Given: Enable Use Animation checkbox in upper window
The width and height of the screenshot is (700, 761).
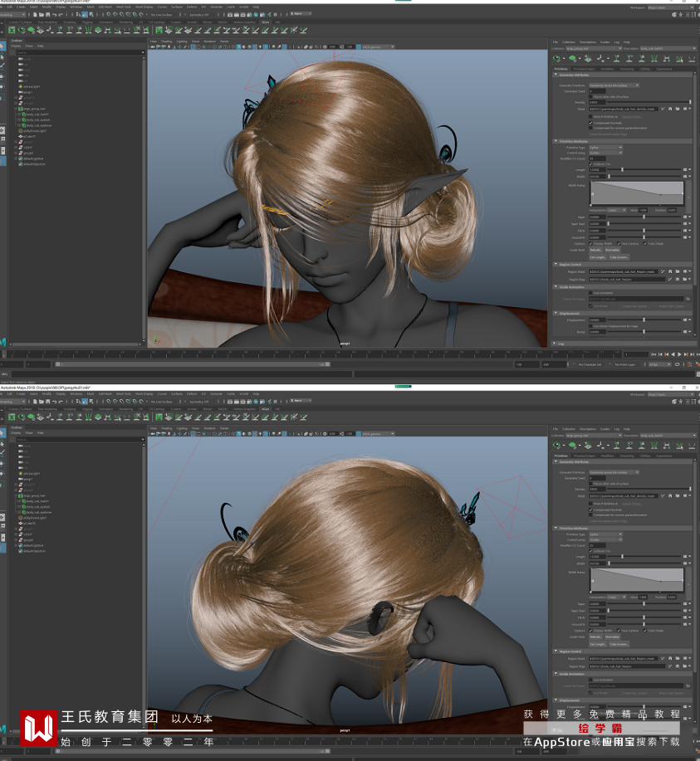Looking at the screenshot, I should point(590,293).
